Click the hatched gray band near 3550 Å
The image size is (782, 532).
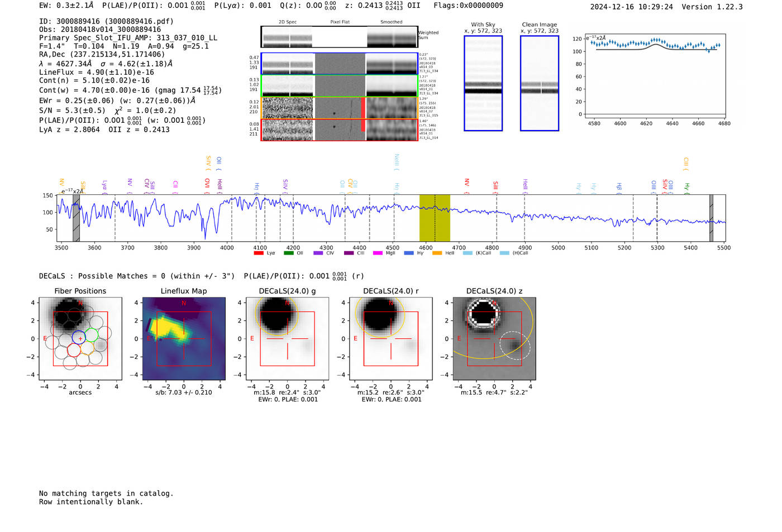pyautogui.click(x=76, y=218)
